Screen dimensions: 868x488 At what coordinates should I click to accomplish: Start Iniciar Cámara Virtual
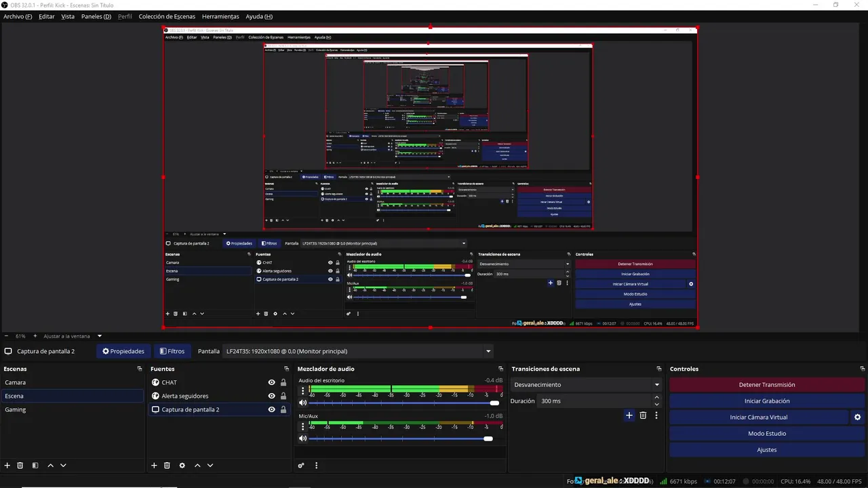click(759, 418)
